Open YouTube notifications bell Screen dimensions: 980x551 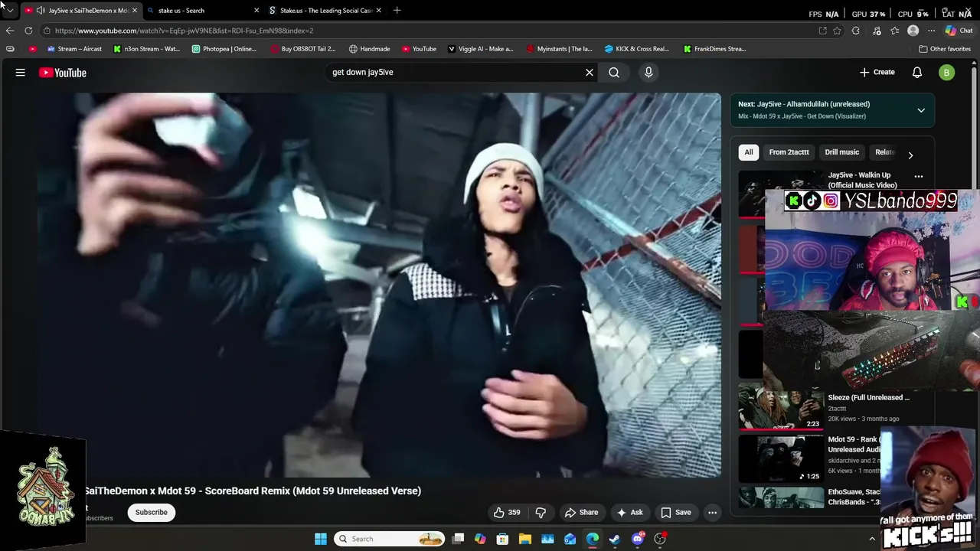[x=917, y=73]
